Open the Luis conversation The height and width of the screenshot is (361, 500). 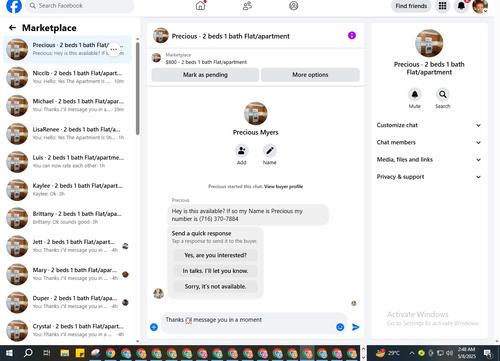[67, 162]
